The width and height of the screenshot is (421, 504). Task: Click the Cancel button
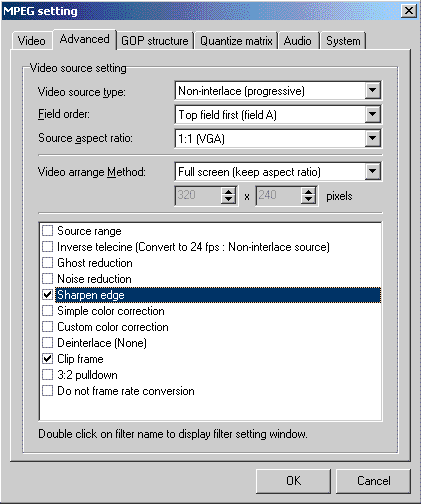tap(373, 481)
